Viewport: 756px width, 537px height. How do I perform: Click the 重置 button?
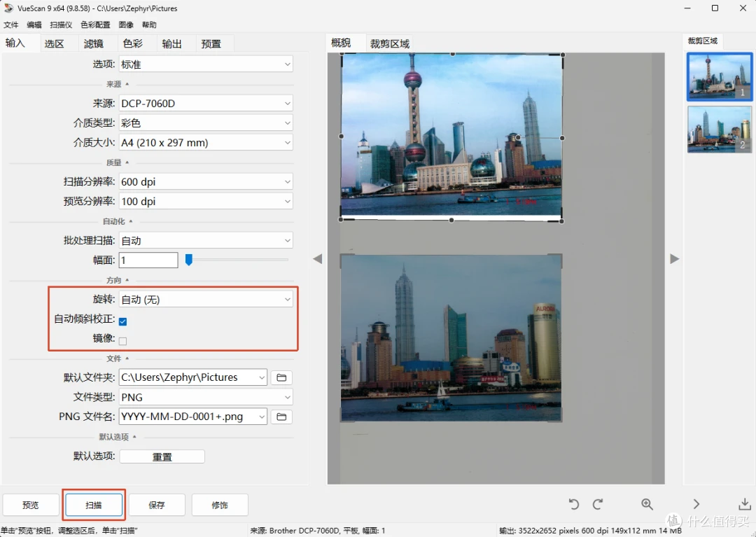coord(162,456)
